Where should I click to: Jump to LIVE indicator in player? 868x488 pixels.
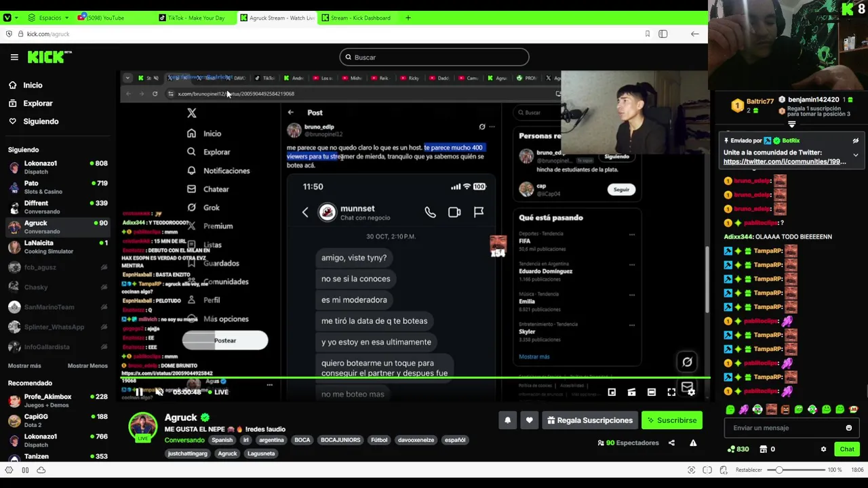(x=217, y=392)
